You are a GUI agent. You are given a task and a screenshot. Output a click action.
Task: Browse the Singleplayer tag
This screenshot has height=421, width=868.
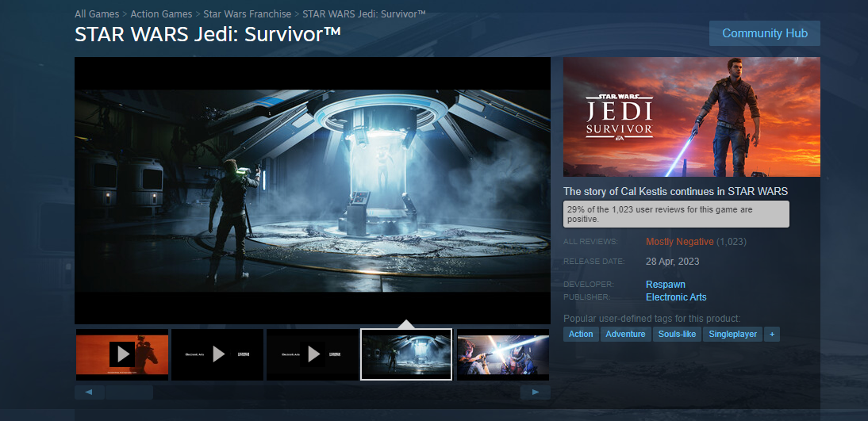click(733, 334)
